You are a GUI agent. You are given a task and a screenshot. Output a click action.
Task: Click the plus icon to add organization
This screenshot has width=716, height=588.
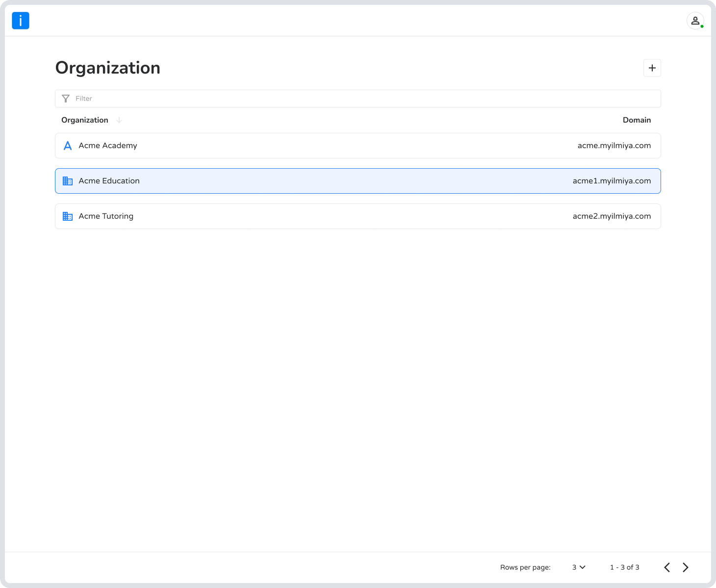pos(652,68)
